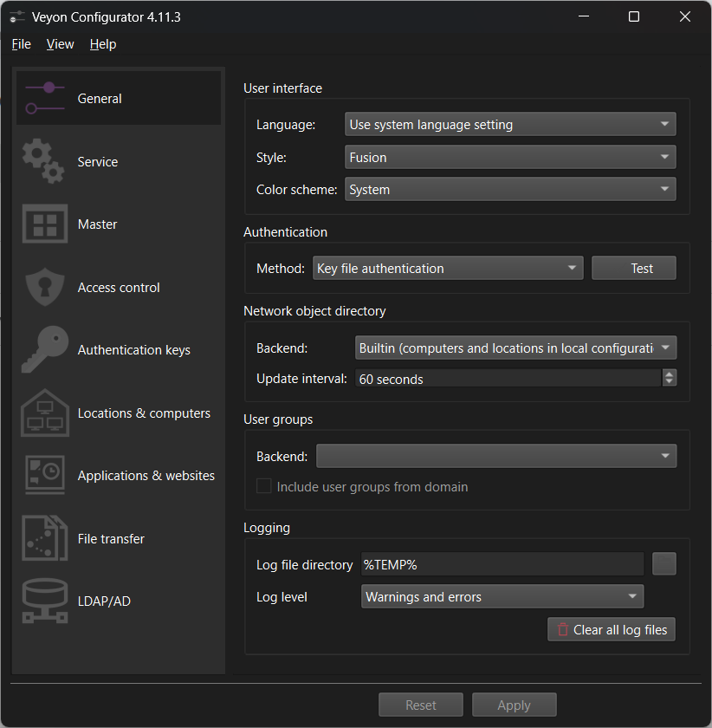Select the Access control page label

pos(119,288)
